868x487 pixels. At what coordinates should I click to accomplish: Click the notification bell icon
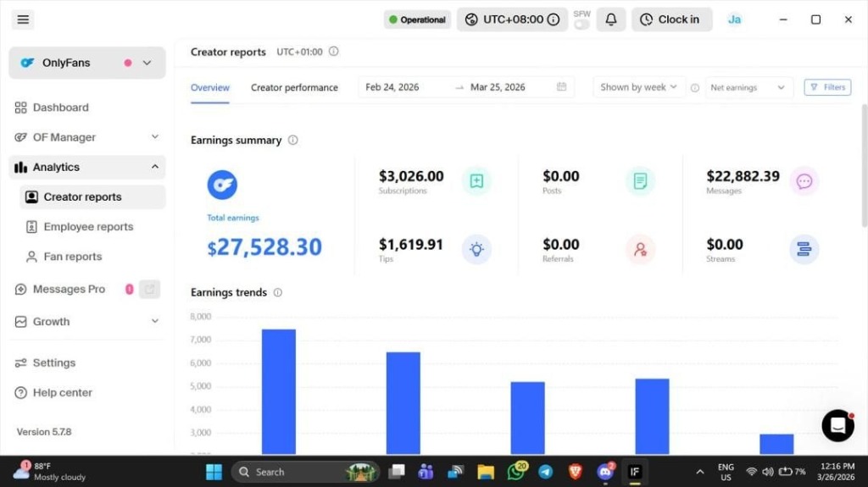point(610,19)
